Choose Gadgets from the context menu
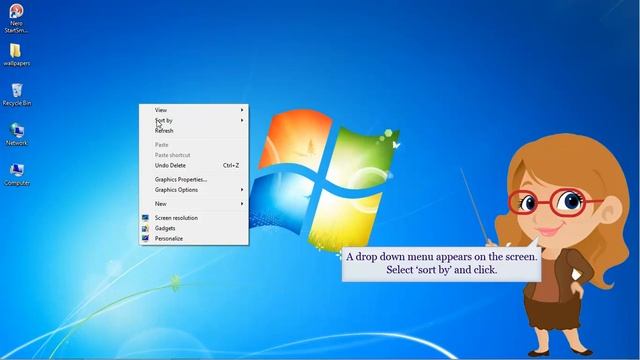The image size is (640, 360). [x=193, y=228]
